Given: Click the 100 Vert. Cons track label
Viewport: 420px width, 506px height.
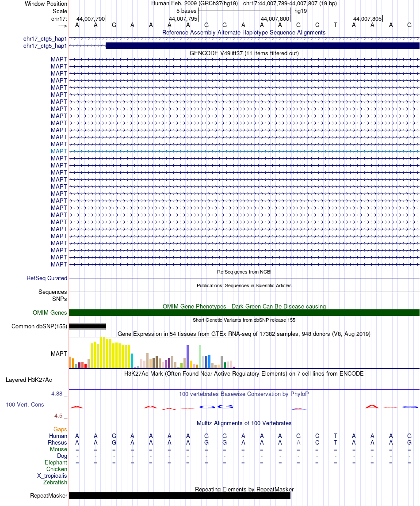Looking at the screenshot, I should point(25,405).
